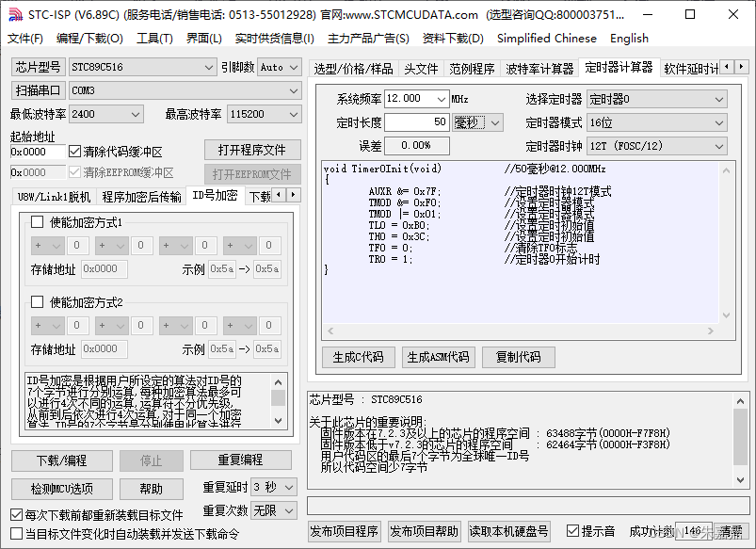Switch to 选型/价格/样品 tab
The image size is (756, 549).
point(353,69)
